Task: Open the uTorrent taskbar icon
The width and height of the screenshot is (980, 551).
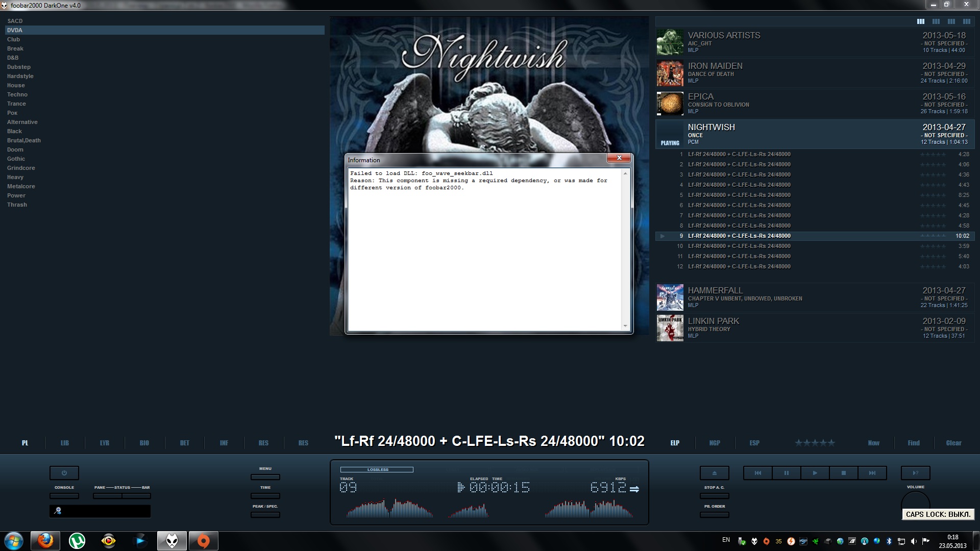Action: [77, 541]
